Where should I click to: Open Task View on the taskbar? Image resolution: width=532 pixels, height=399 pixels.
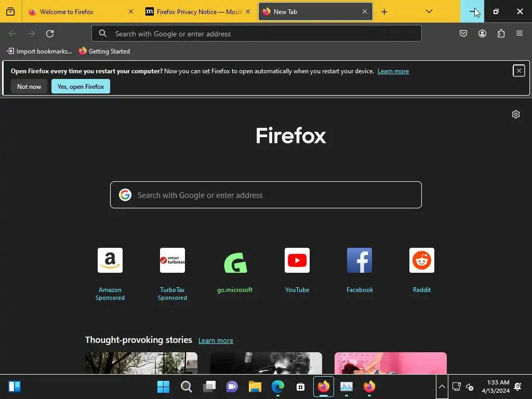209,387
